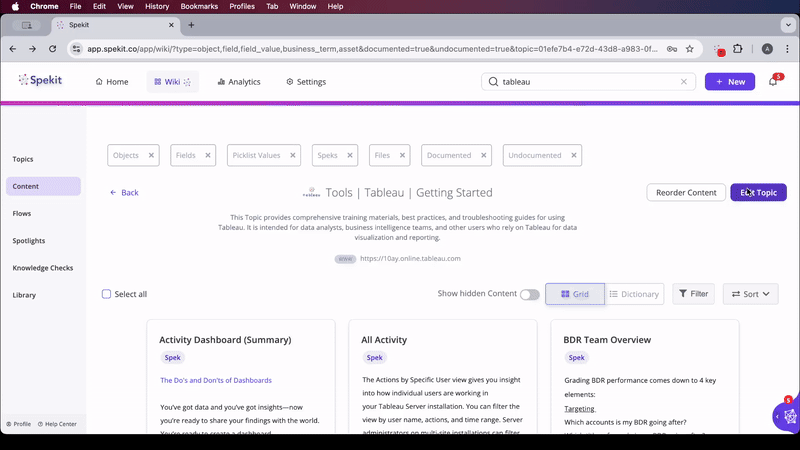The height and width of the screenshot is (450, 800).
Task: Click the site information icon in address bar
Action: (77, 49)
